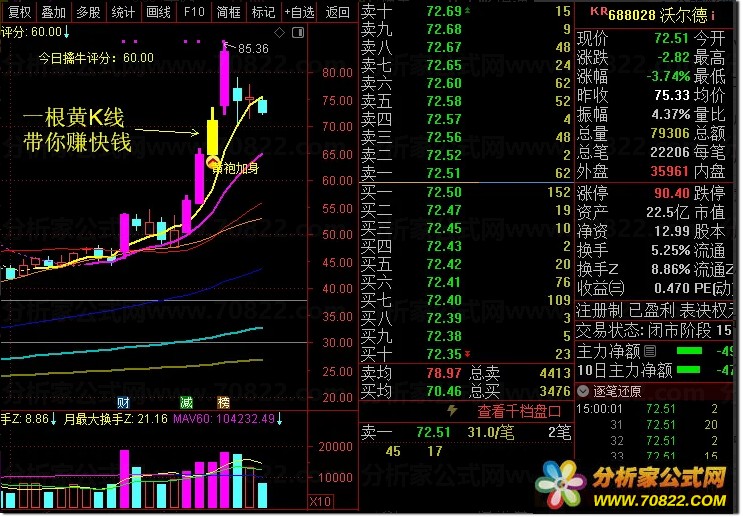Click the 减 event marker
The width and height of the screenshot is (743, 517).
tap(186, 403)
